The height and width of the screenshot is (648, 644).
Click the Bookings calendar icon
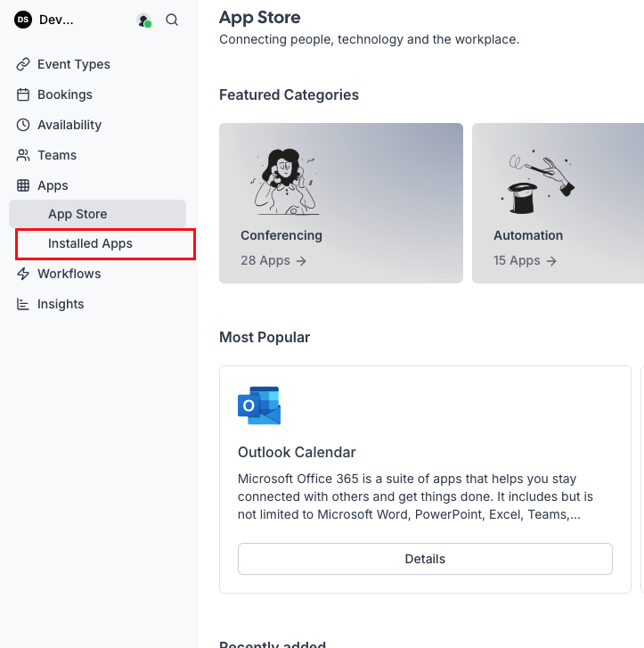coord(23,94)
